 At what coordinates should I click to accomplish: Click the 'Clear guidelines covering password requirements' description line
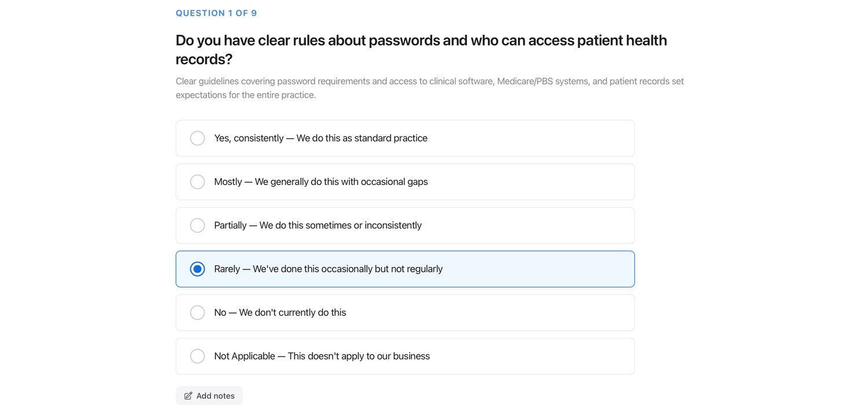pyautogui.click(x=430, y=82)
